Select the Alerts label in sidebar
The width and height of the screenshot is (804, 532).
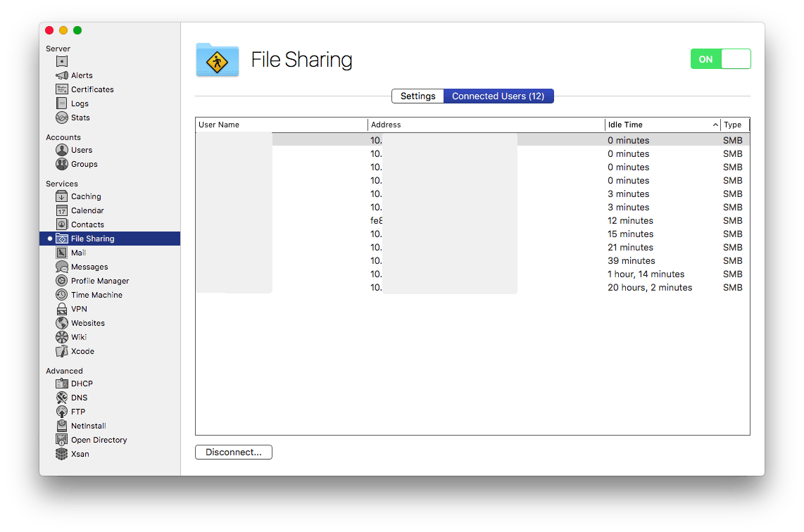pos(82,75)
